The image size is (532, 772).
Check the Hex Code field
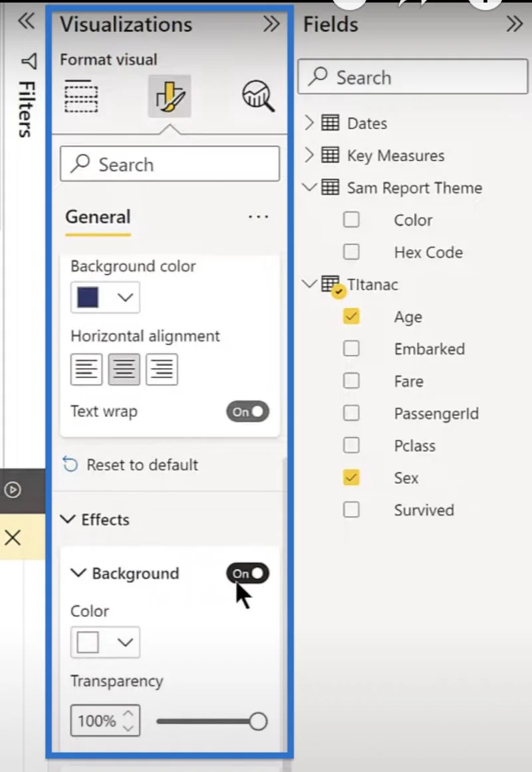coord(351,251)
